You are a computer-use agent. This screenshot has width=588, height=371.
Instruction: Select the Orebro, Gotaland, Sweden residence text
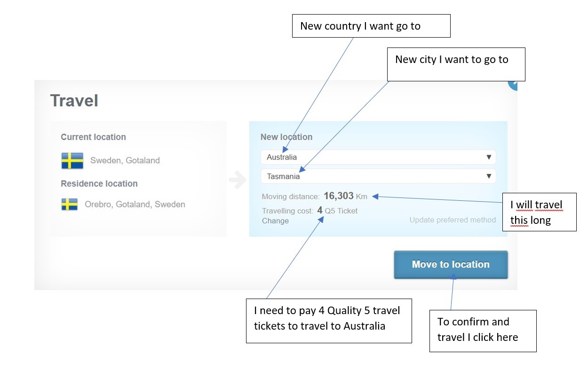tap(135, 205)
